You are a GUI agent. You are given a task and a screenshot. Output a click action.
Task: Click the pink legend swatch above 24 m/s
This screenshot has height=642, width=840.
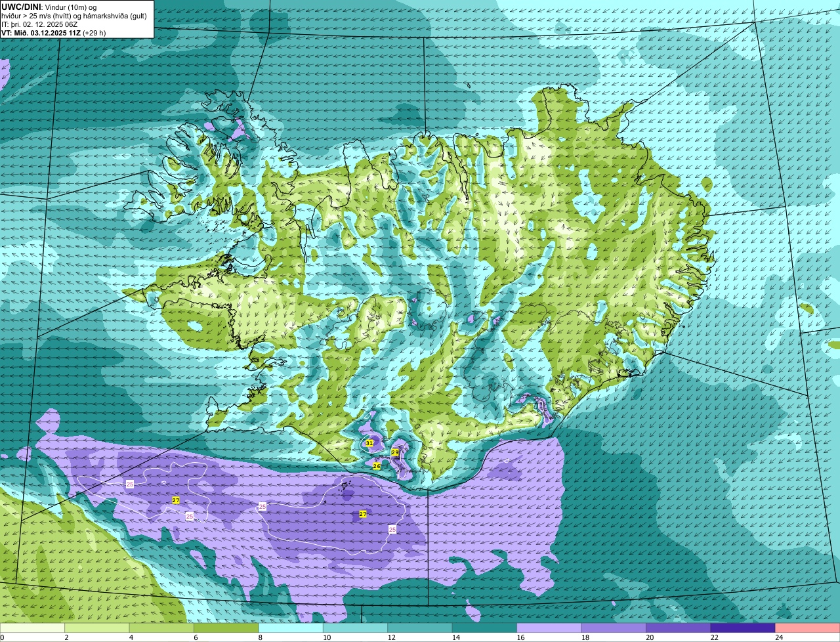pos(808,628)
